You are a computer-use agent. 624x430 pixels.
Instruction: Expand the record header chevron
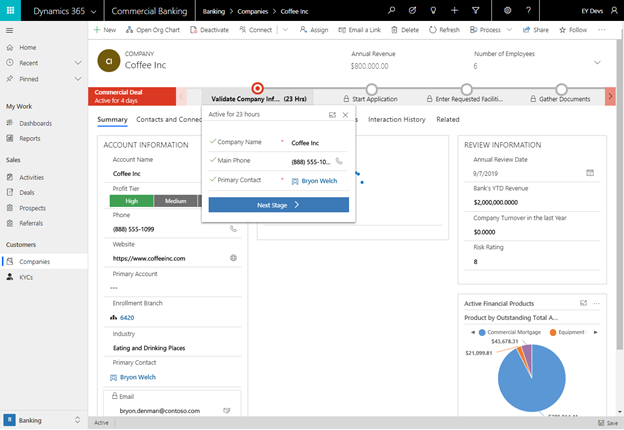596,62
